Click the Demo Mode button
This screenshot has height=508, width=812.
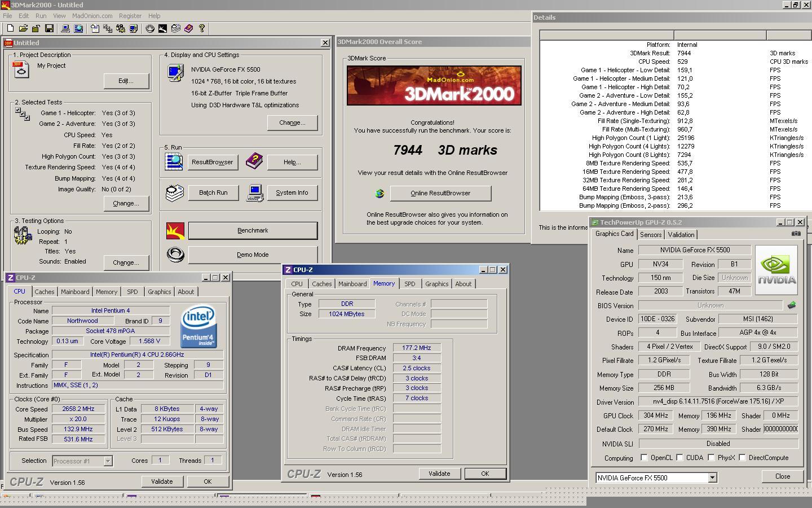[x=253, y=255]
